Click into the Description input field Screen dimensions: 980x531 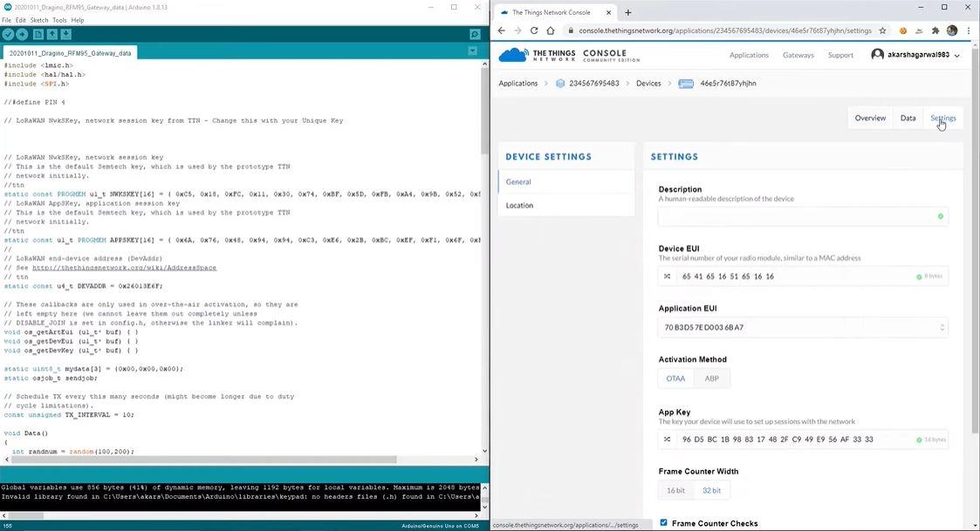click(803, 216)
